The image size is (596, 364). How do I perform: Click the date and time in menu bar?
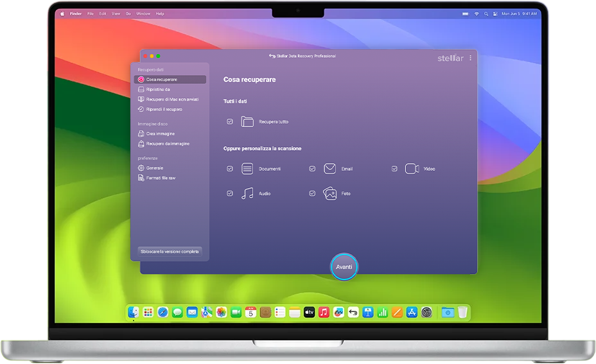[519, 13]
